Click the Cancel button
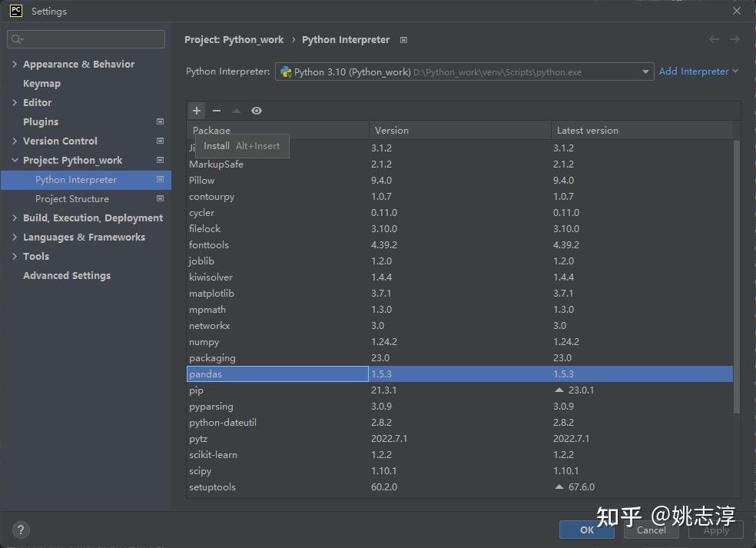This screenshot has width=756, height=548. coord(651,530)
